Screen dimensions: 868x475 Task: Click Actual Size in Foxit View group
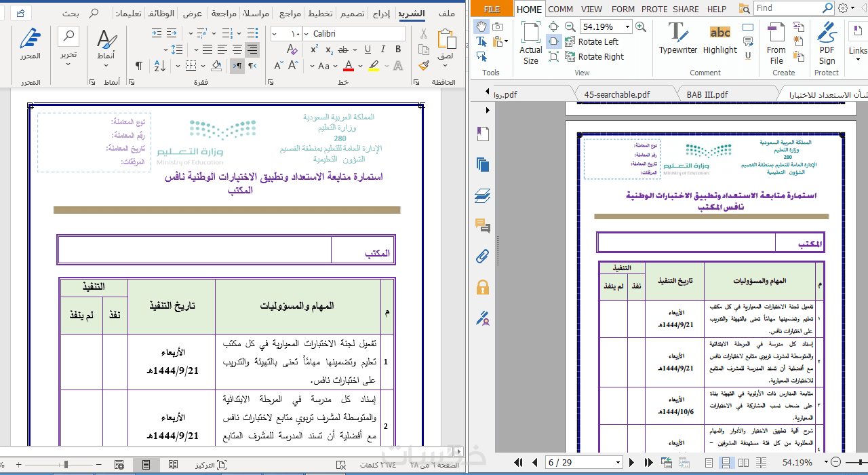pyautogui.click(x=531, y=43)
